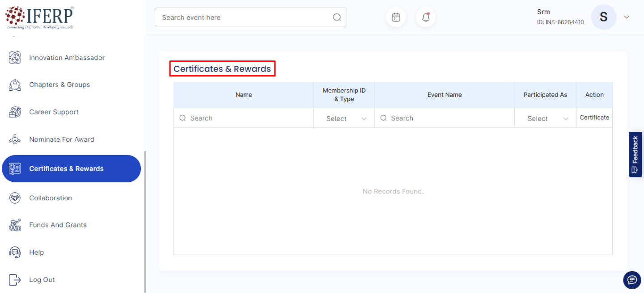The image size is (644, 294).
Task: Click the calendar icon in header
Action: click(x=396, y=17)
